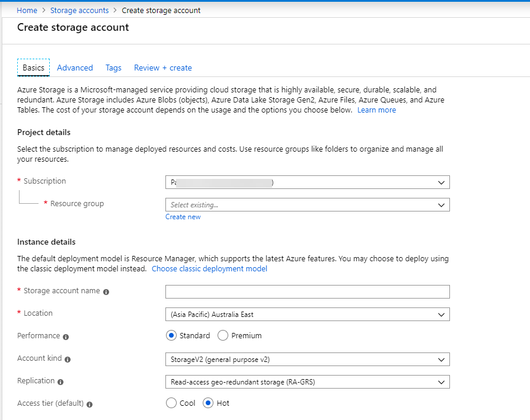Click the Account kind info icon
530x420 pixels.
[x=68, y=360]
